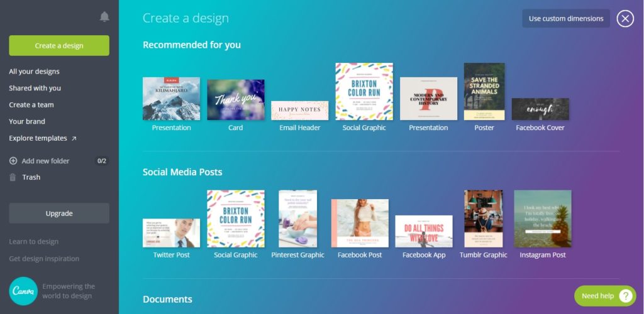Select the Thank you Card thumbnail
The height and width of the screenshot is (314, 644).
(236, 100)
